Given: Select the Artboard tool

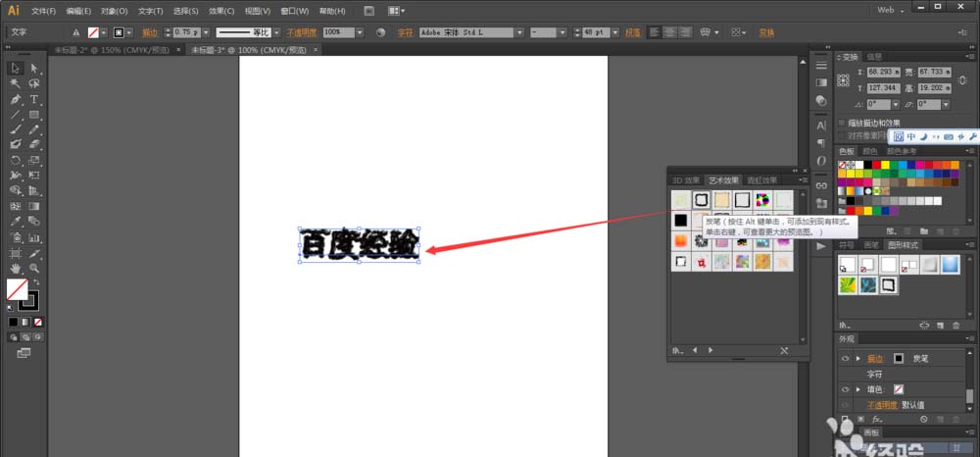Looking at the screenshot, I should tap(17, 253).
